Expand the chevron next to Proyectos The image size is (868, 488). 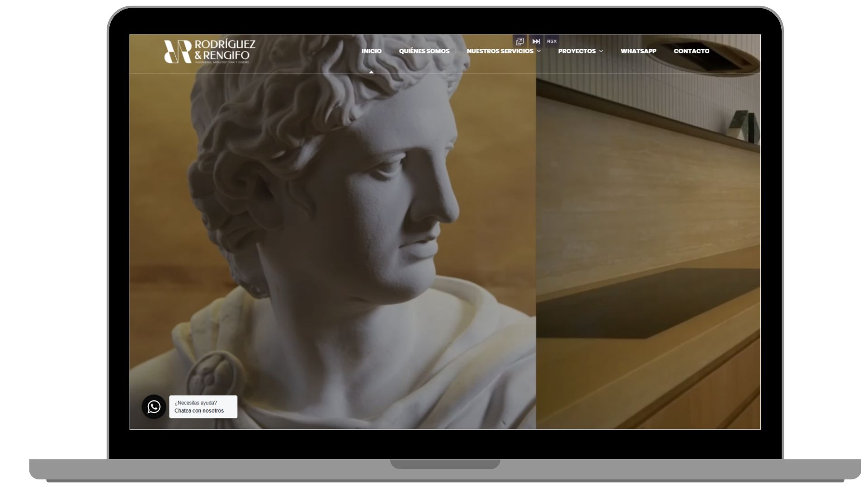pyautogui.click(x=601, y=52)
